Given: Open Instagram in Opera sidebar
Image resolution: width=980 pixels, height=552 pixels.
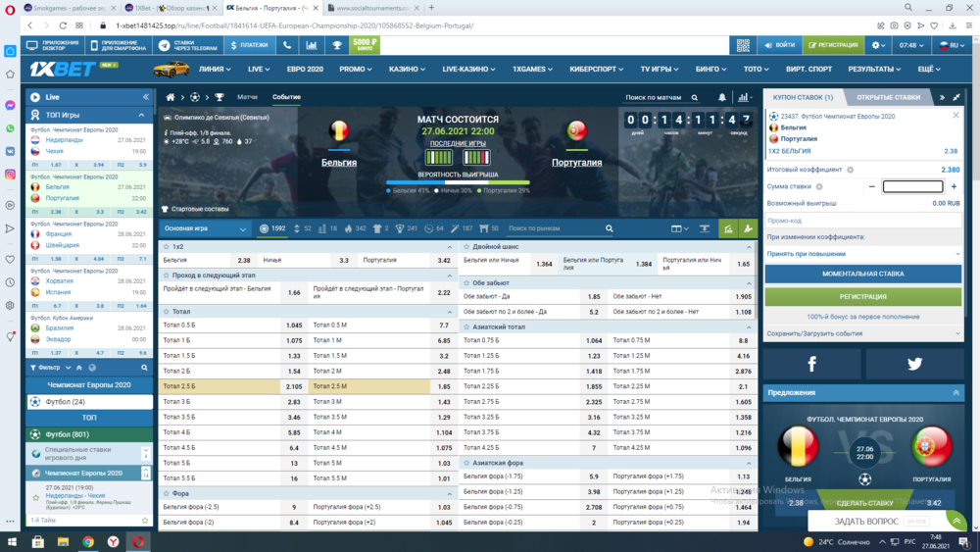Looking at the screenshot, I should (10, 175).
